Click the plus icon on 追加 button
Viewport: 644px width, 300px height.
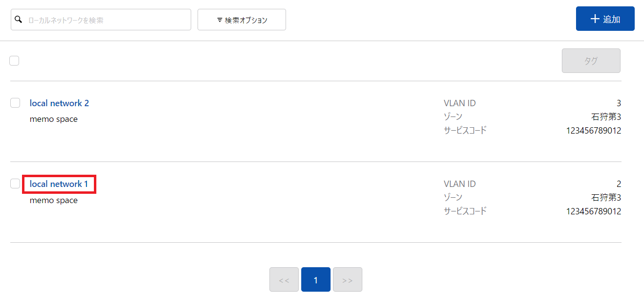595,19
